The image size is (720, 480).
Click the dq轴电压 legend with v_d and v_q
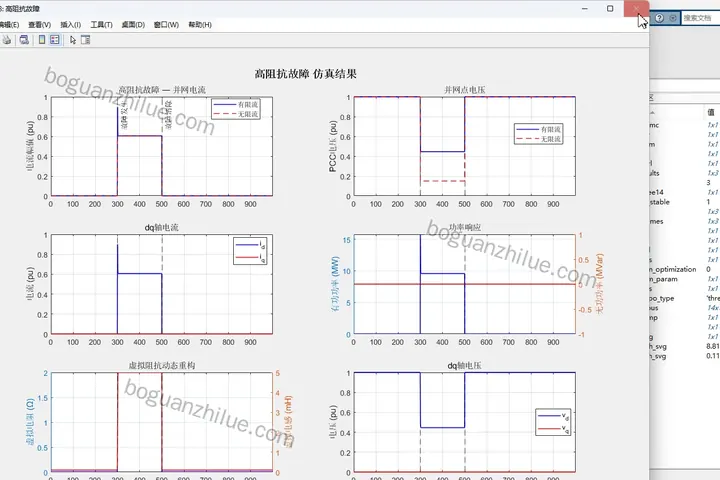tap(553, 422)
